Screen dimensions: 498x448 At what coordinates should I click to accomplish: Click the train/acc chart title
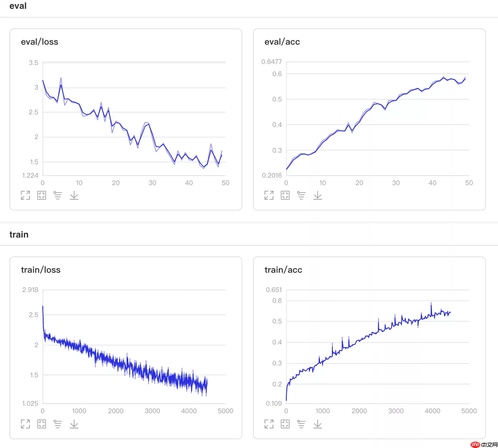[x=283, y=270]
